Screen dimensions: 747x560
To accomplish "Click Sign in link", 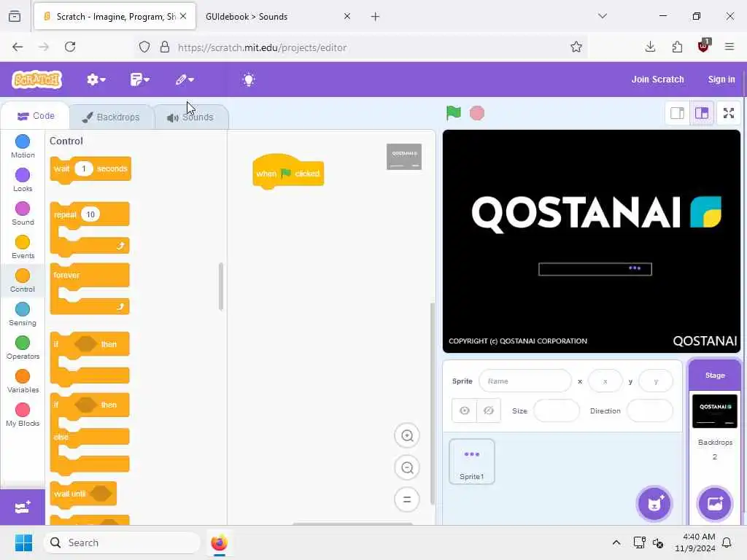I will (721, 79).
